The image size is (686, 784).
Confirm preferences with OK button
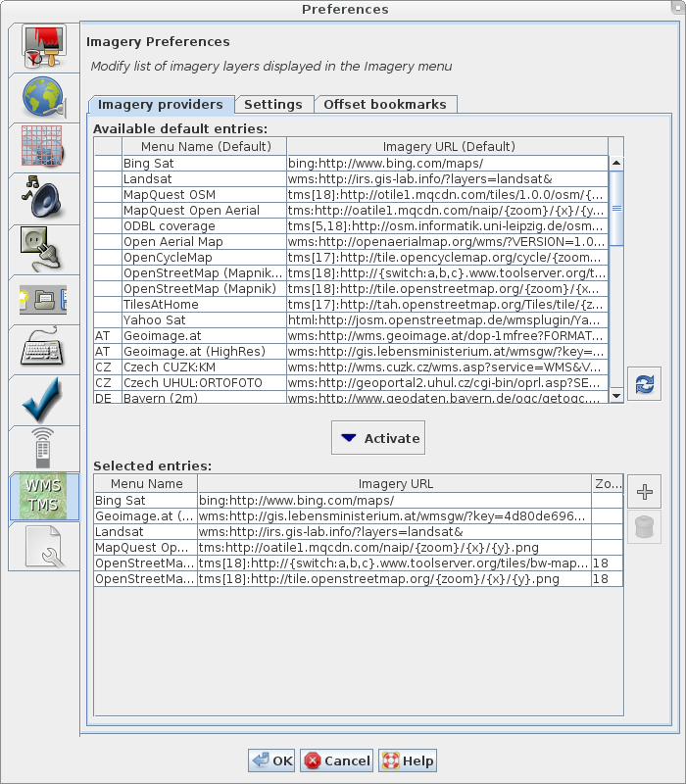[271, 760]
